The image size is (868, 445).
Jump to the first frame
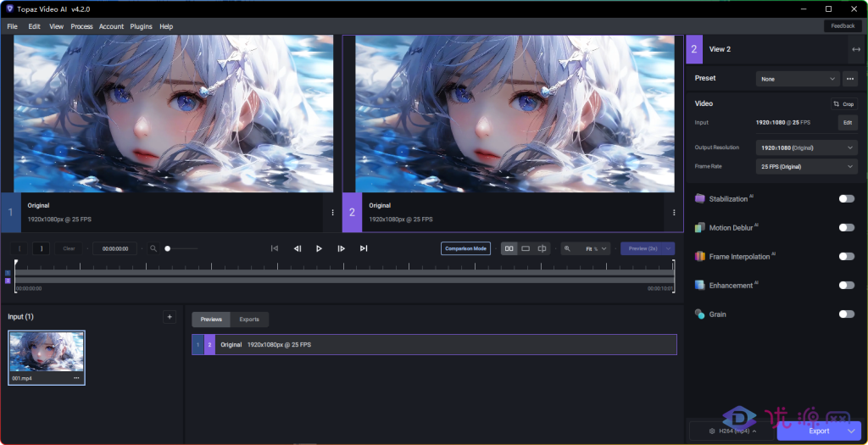click(274, 248)
